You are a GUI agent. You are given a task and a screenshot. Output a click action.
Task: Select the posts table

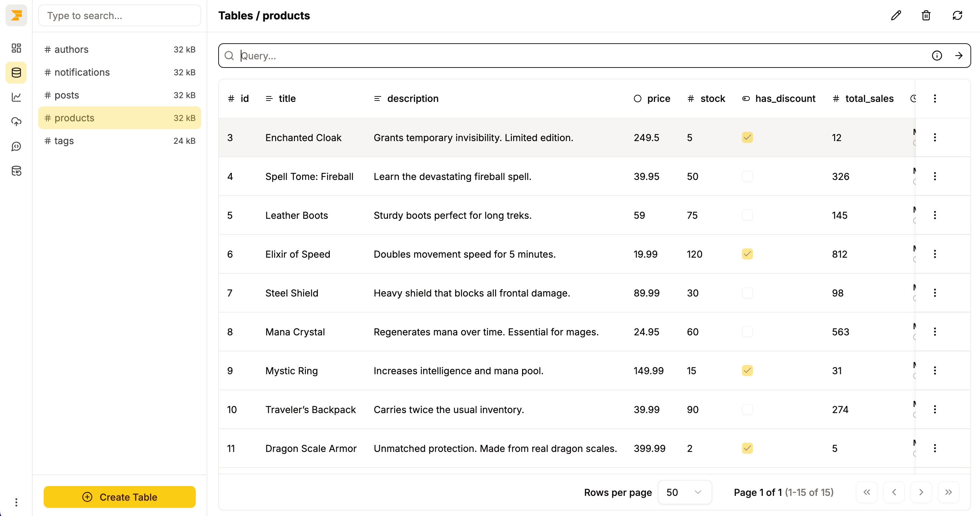(x=119, y=95)
